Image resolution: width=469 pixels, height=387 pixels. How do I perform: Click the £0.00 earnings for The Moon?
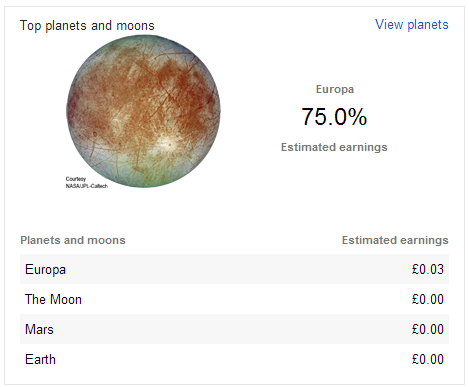[428, 299]
